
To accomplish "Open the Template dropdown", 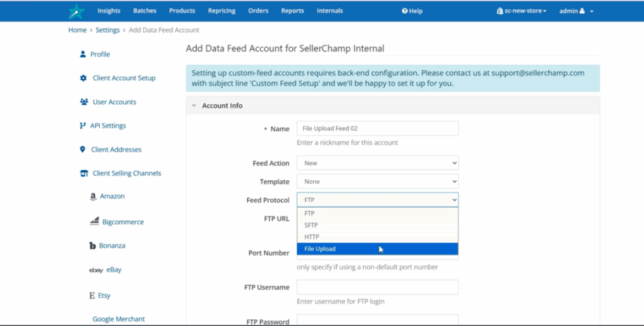I will click(x=377, y=182).
